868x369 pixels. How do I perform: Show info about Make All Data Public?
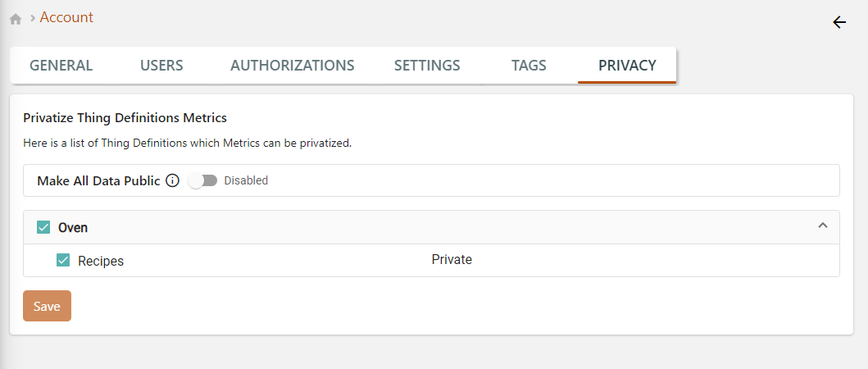point(173,180)
